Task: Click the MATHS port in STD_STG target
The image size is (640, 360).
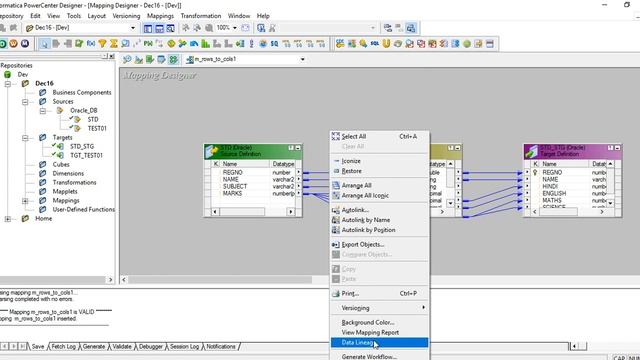Action: [551, 200]
